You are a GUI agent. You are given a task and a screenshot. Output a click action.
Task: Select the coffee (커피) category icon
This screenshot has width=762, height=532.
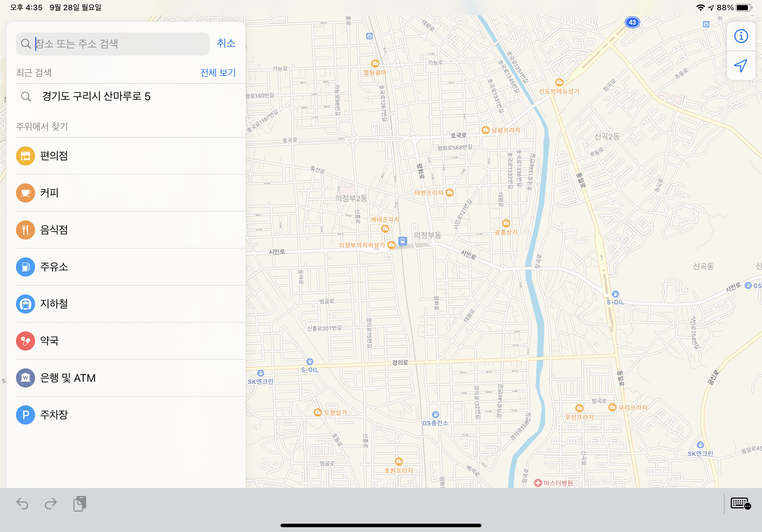[x=25, y=193]
